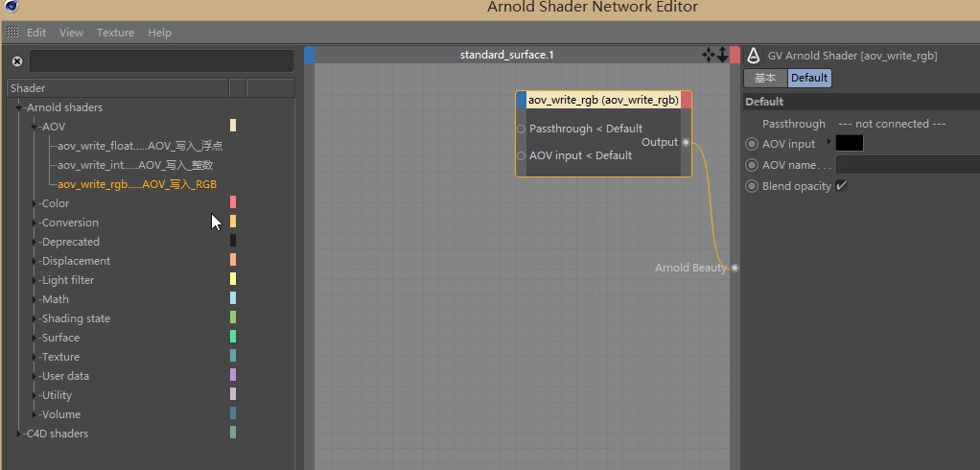The width and height of the screenshot is (980, 470).
Task: Click the Shading state green swatch
Action: tap(233, 317)
